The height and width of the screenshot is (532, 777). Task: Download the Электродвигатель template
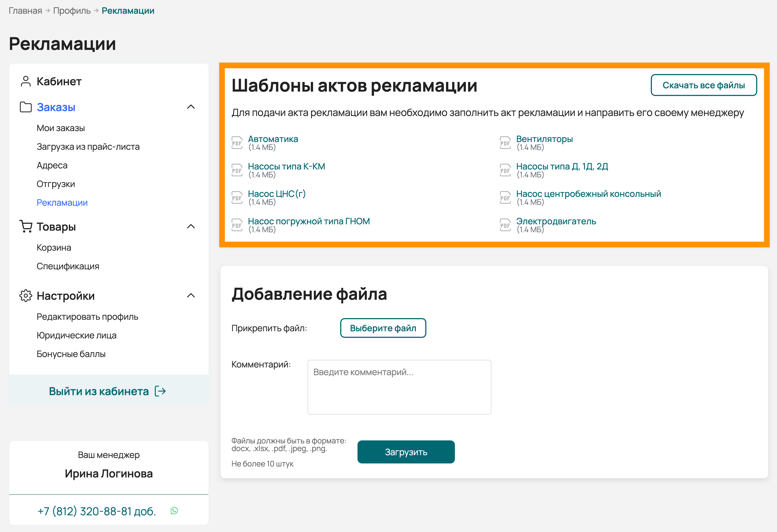point(556,221)
